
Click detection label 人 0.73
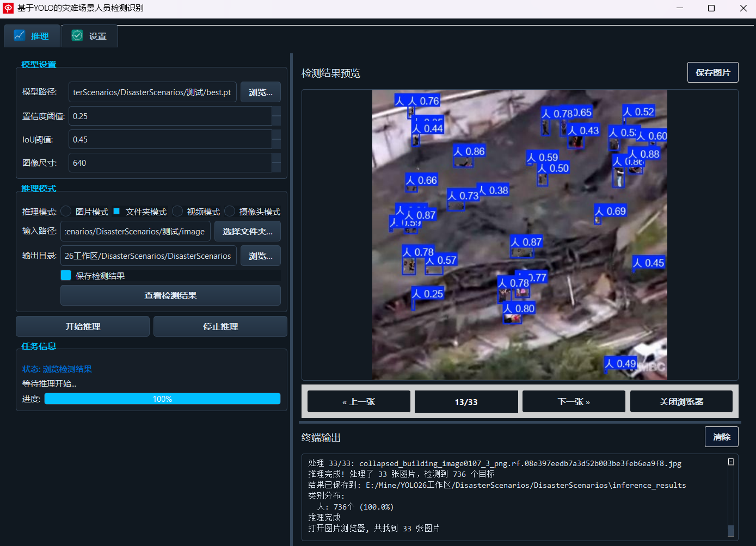463,195
